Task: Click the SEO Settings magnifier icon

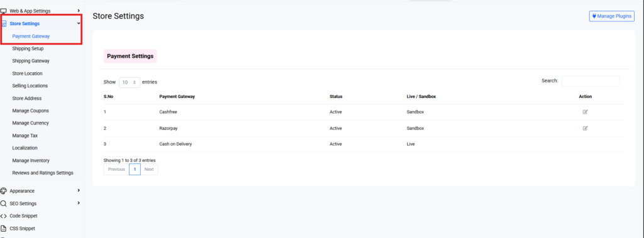Action: tap(3, 203)
